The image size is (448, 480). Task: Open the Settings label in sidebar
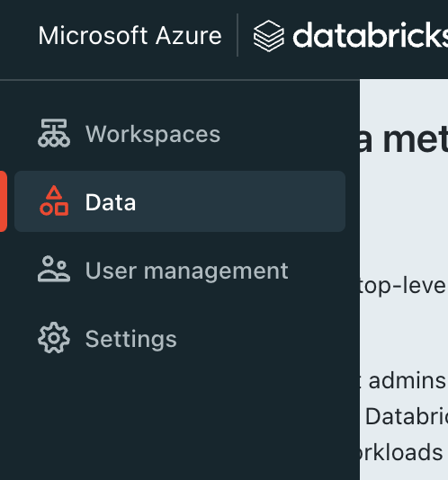click(x=131, y=339)
